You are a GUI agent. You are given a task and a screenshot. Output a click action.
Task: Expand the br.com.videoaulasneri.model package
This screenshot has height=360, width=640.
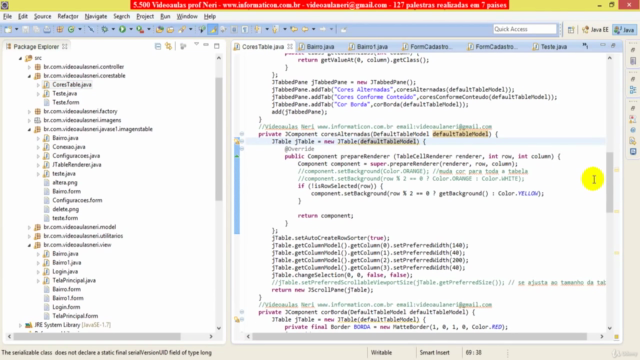(29, 227)
